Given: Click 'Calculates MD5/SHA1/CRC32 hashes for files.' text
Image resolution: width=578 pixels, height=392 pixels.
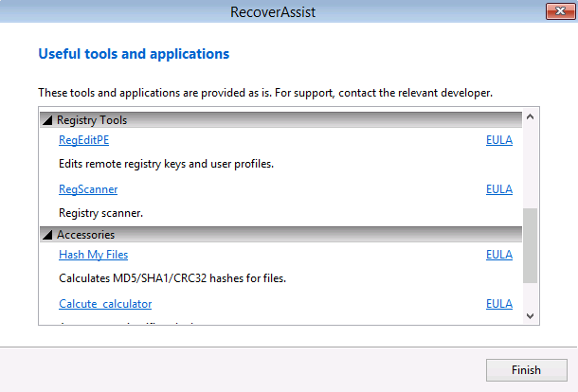Looking at the screenshot, I should pyautogui.click(x=172, y=278).
